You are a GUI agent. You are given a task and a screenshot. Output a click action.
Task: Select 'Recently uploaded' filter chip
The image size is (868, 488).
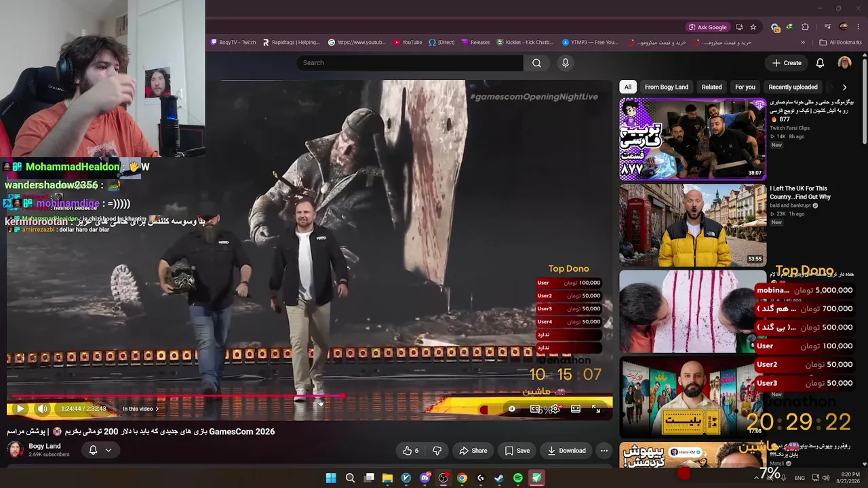[x=793, y=87]
